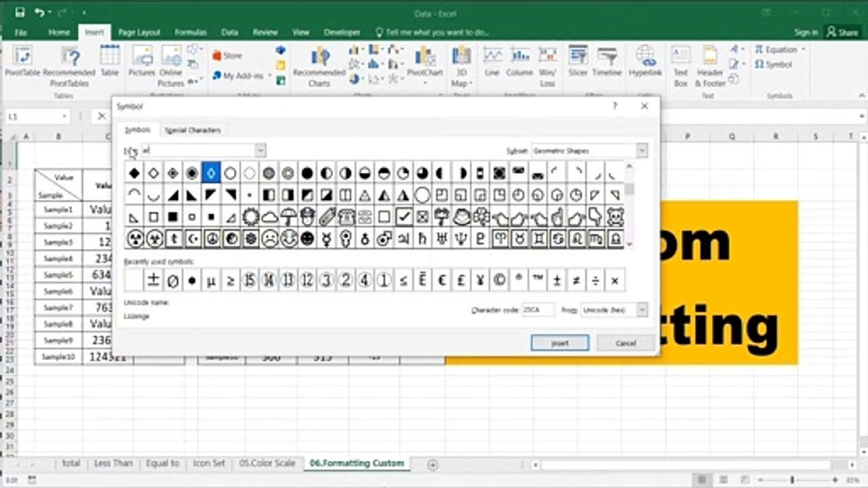Click the horizontal sheet scrollbar
This screenshot has height=488, width=868.
[692, 464]
